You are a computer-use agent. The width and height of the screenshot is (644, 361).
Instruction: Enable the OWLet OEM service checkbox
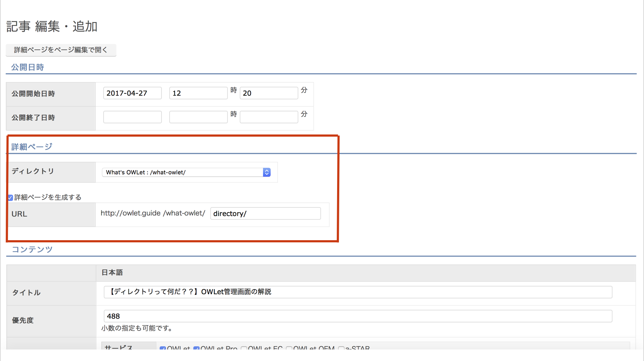(289, 348)
